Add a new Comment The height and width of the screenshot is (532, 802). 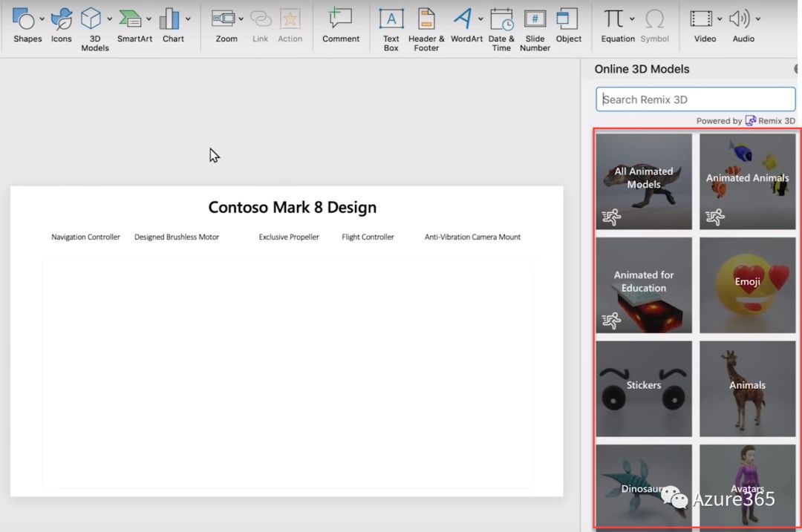(x=341, y=24)
